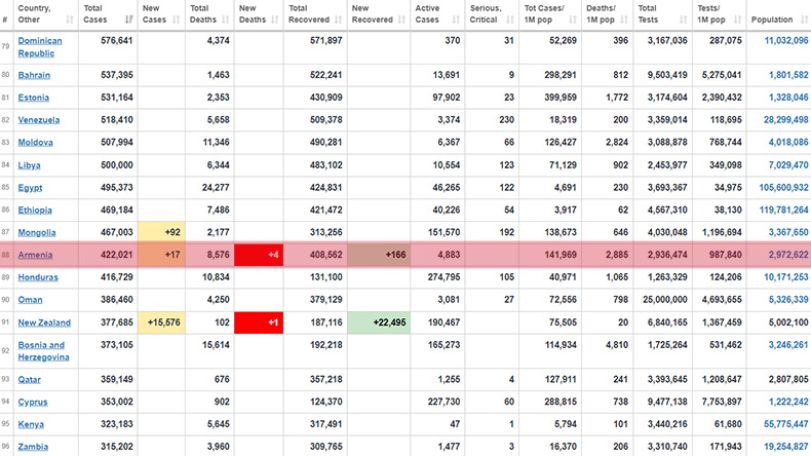Image resolution: width=811 pixels, height=456 pixels.
Task: Open Venezuela population 28,299,498 link
Action: [x=786, y=120]
